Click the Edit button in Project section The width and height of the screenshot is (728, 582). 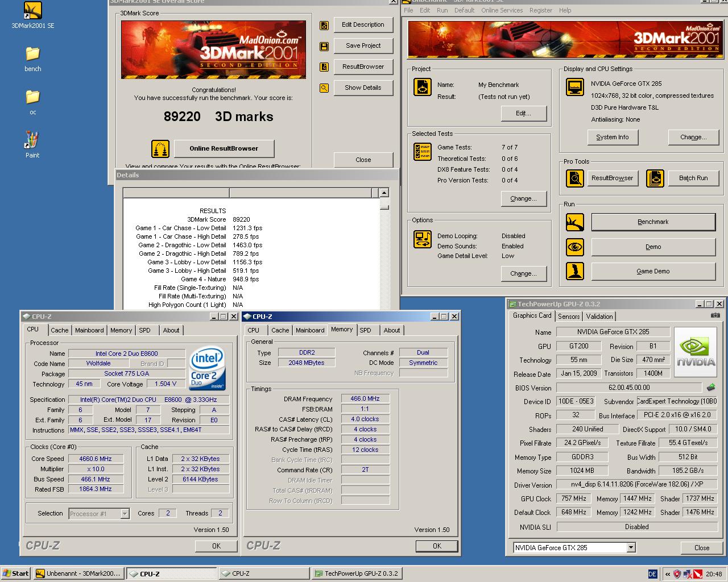pos(524,114)
